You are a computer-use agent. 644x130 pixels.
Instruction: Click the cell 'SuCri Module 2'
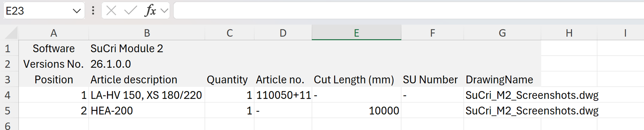(x=147, y=49)
